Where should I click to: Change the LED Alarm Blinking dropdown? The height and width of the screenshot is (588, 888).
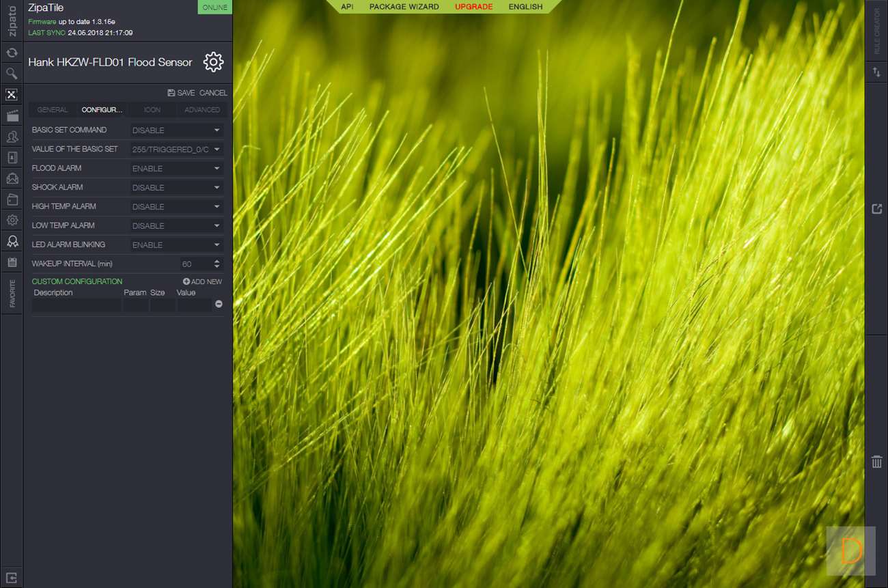176,245
